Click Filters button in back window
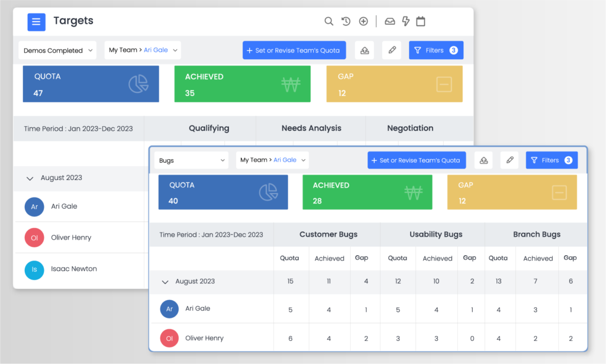 pyautogui.click(x=436, y=50)
